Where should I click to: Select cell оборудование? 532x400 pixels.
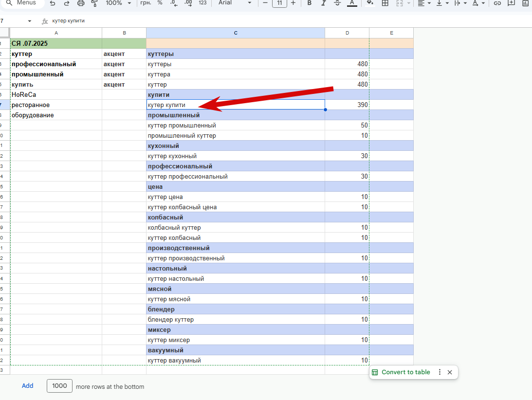point(56,115)
